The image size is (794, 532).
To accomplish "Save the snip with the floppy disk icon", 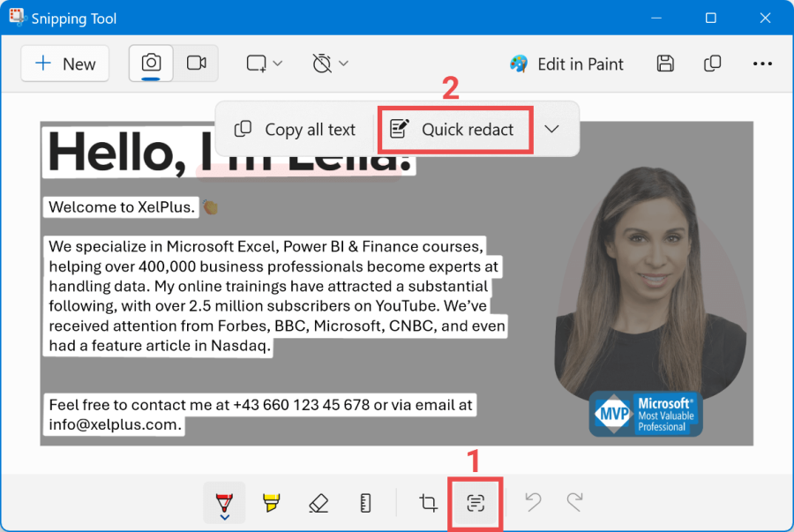I will (665, 64).
